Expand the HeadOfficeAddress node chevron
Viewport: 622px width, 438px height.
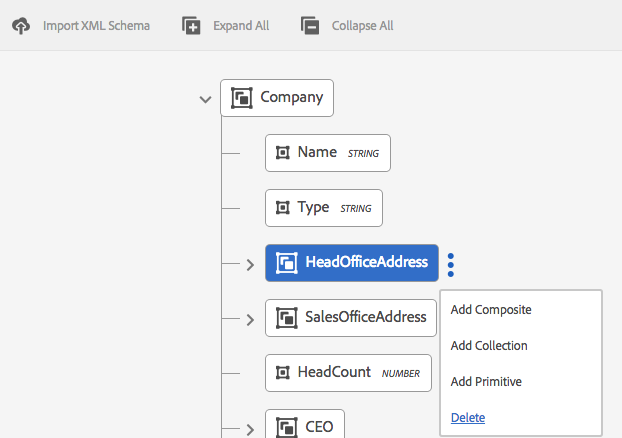click(x=250, y=264)
